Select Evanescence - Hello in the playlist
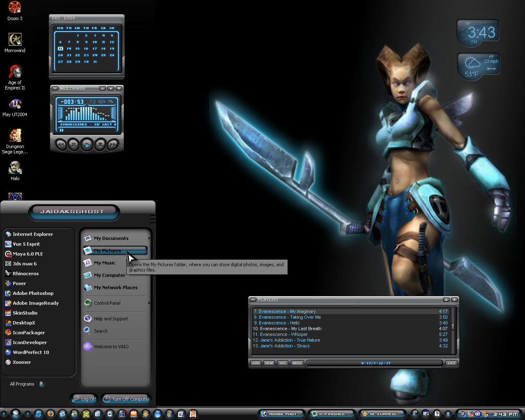 pos(350,323)
